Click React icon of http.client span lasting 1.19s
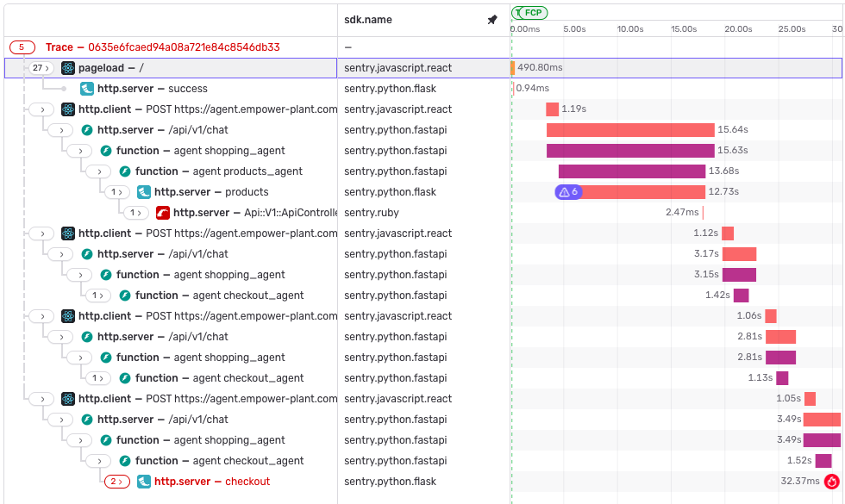 pos(68,109)
